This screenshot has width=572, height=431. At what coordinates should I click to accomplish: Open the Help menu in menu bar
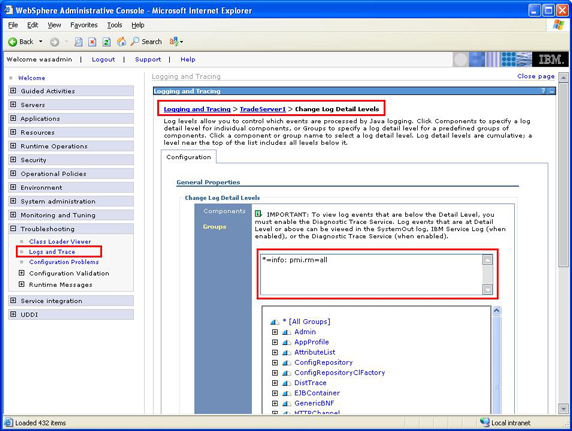point(138,25)
